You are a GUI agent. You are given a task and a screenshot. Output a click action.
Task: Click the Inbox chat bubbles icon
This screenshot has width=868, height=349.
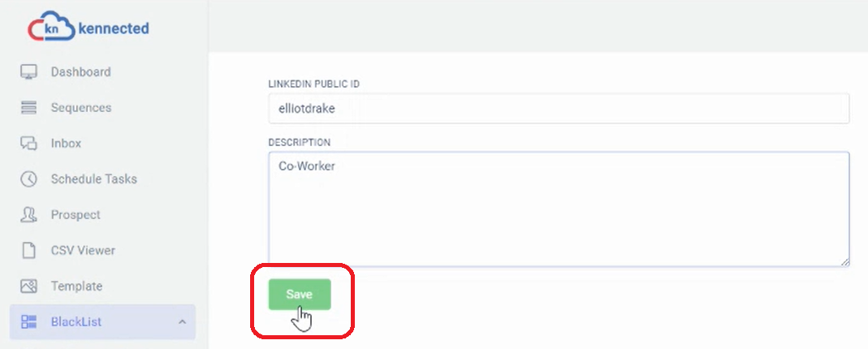28,143
